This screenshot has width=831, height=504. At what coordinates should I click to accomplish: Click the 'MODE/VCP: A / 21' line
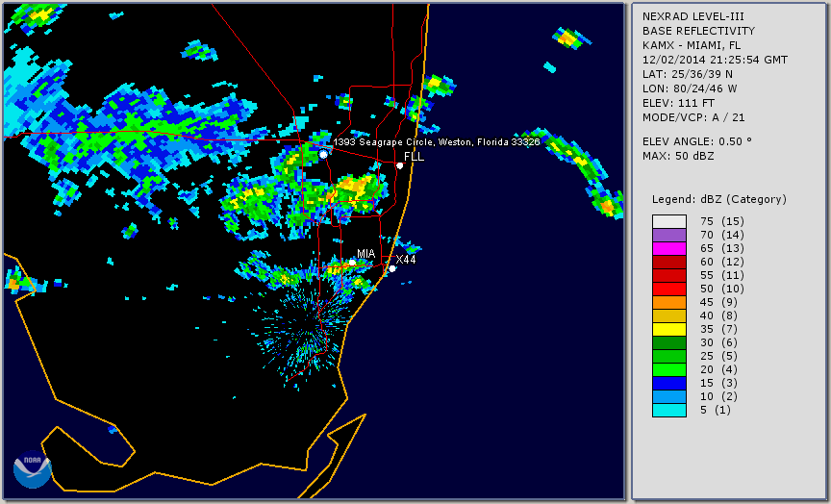[693, 117]
